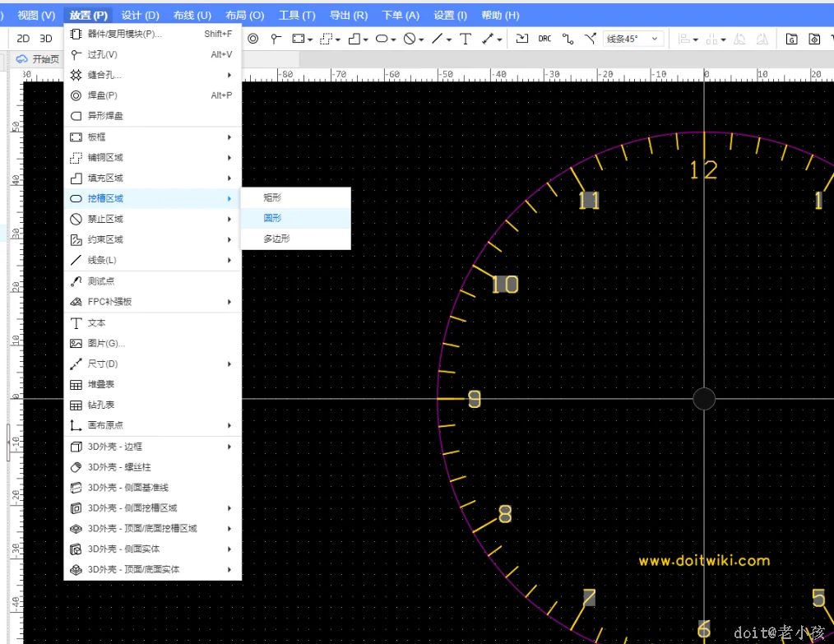
Task: Click the left panel collapse handle
Action: click(9, 442)
